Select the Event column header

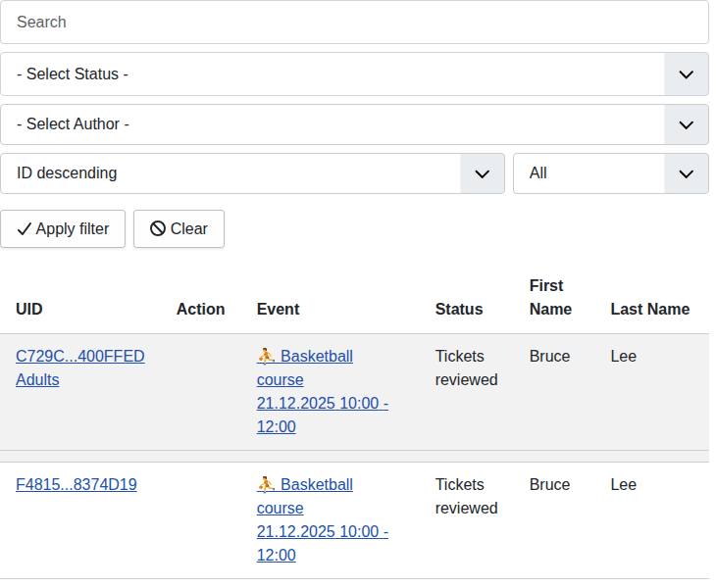tap(278, 309)
